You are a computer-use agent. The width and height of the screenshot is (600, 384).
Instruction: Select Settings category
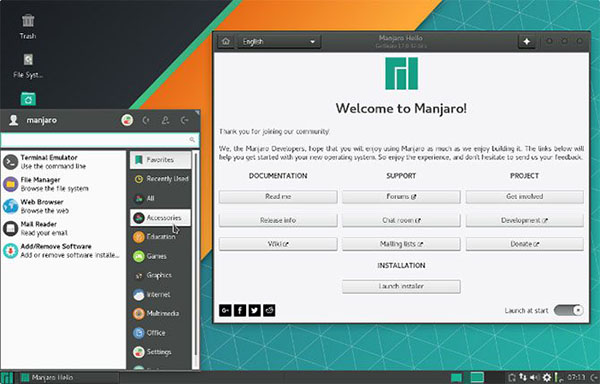click(160, 351)
